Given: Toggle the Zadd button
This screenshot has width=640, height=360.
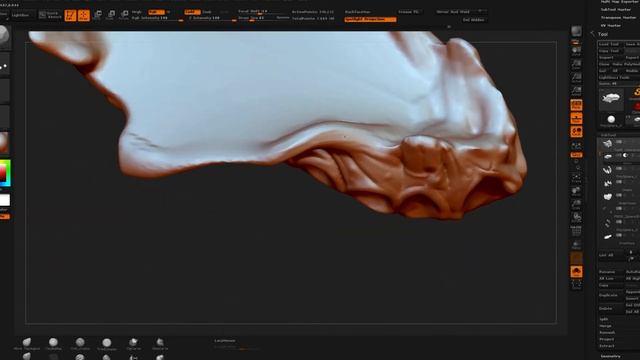Looking at the screenshot, I should [192, 12].
